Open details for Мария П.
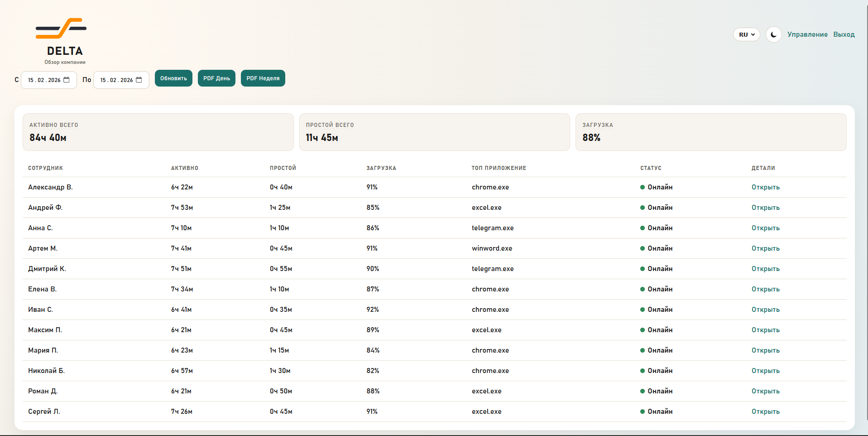Screen dimensions: 868x436 (765, 350)
